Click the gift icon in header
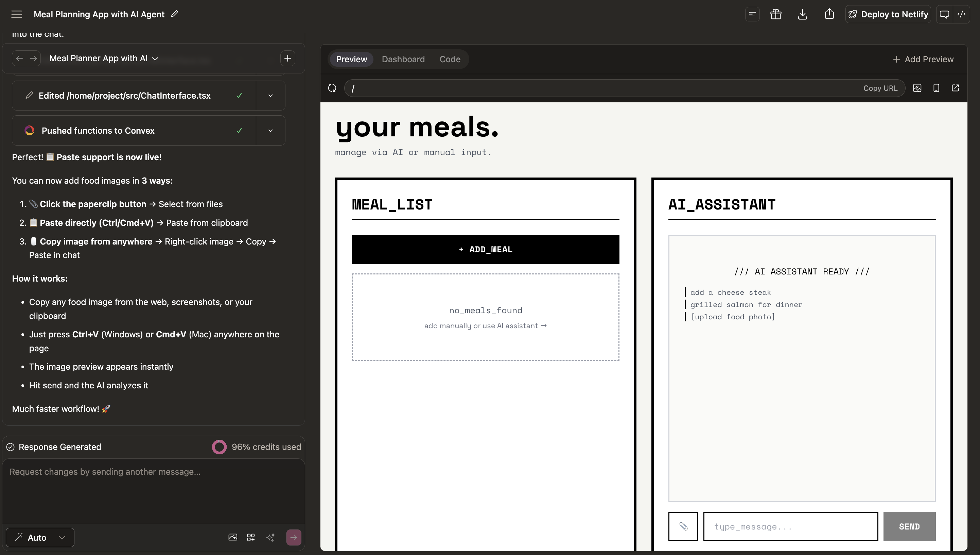The width and height of the screenshot is (980, 555). 775,15
